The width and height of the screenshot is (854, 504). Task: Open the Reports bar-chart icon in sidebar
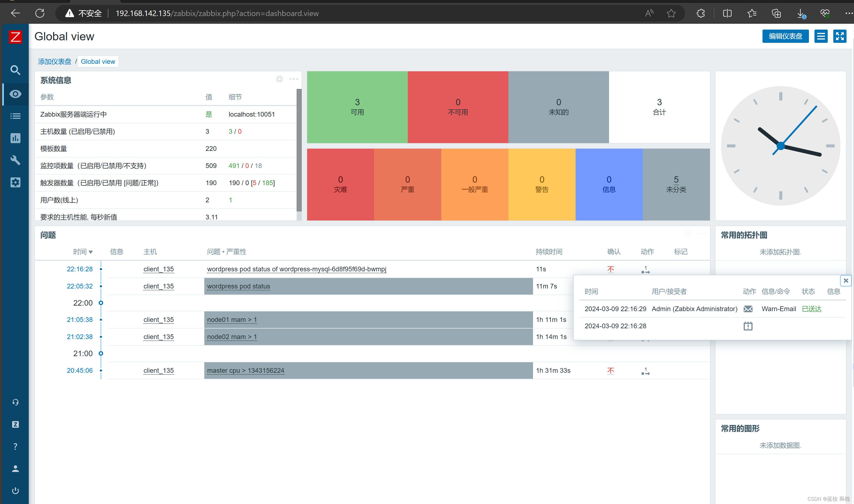click(15, 138)
